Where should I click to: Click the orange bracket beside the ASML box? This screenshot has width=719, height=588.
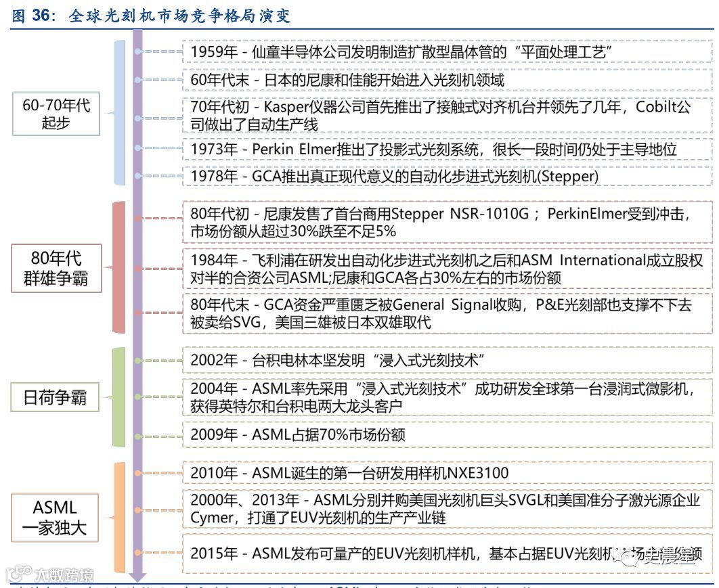(x=118, y=518)
